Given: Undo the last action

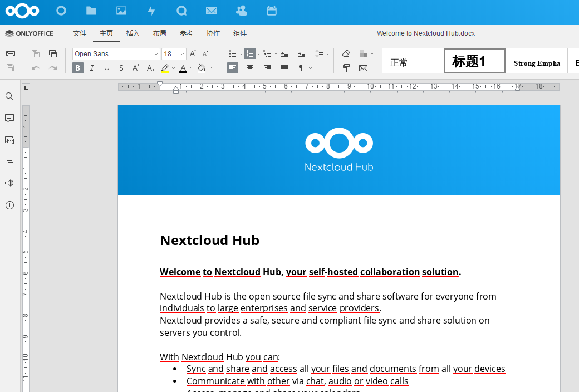Looking at the screenshot, I should 36,68.
